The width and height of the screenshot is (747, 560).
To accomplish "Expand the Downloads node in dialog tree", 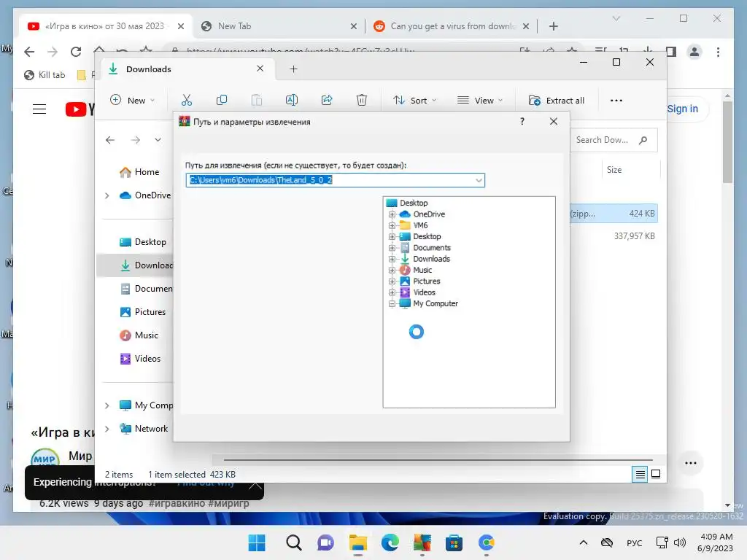I will (x=392, y=259).
